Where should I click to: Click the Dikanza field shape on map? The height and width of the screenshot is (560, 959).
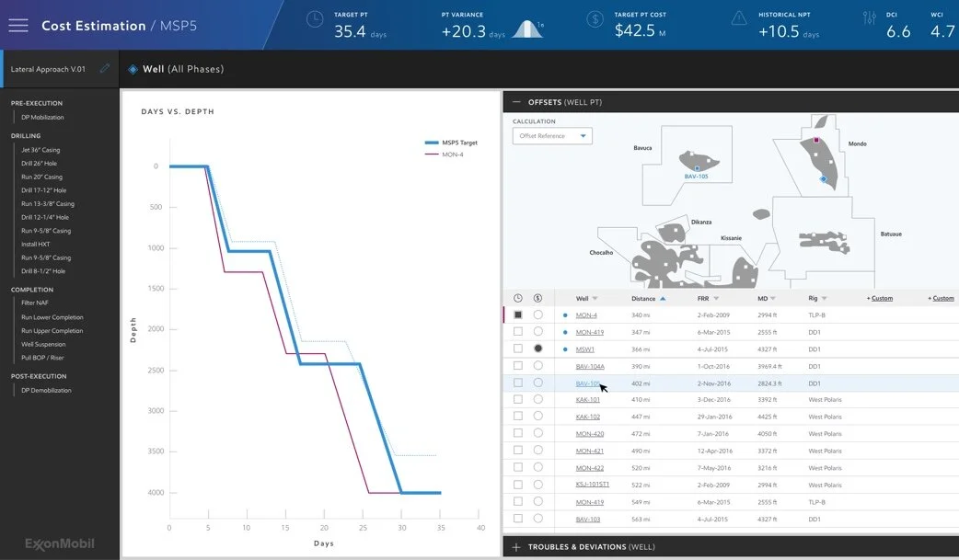[672, 233]
